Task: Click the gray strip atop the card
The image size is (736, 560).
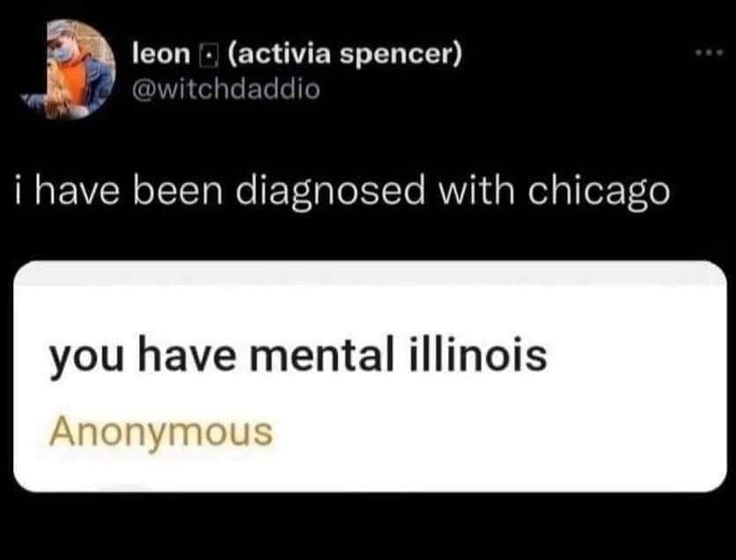Action: tap(370, 273)
